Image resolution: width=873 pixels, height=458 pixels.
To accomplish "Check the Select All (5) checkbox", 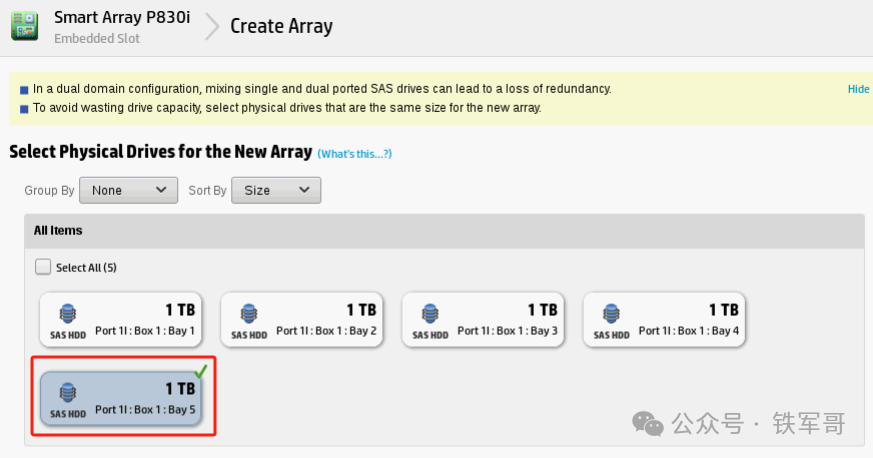I will tap(43, 267).
